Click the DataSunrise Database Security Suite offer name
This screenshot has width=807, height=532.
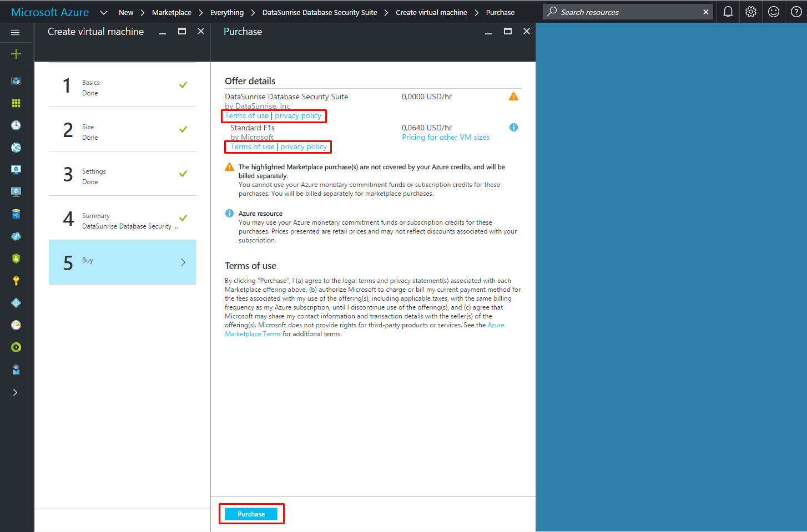point(286,97)
